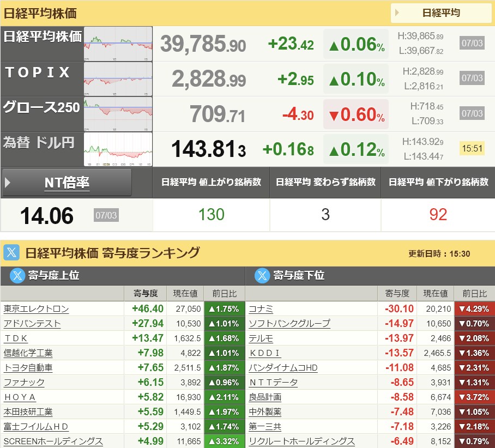Click the falling issues count 92
495x448 pixels.
click(x=438, y=215)
